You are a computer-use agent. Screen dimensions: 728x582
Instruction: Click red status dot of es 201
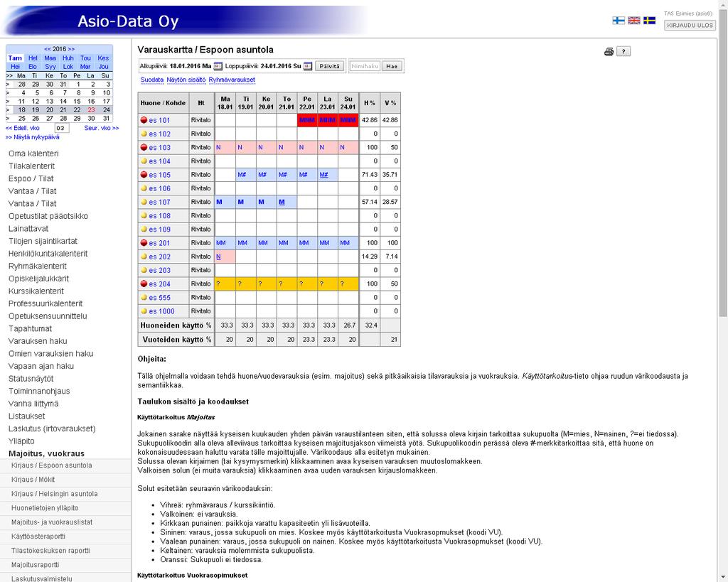pyautogui.click(x=144, y=243)
